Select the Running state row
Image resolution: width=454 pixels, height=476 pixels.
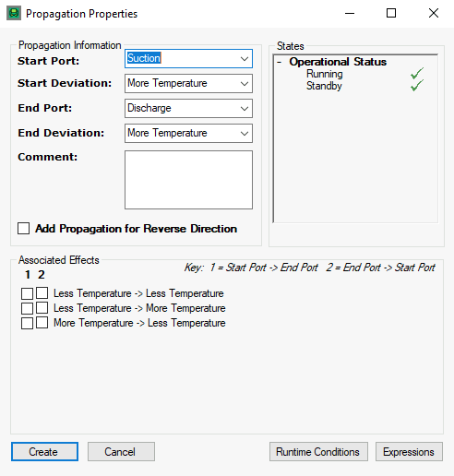coord(325,74)
